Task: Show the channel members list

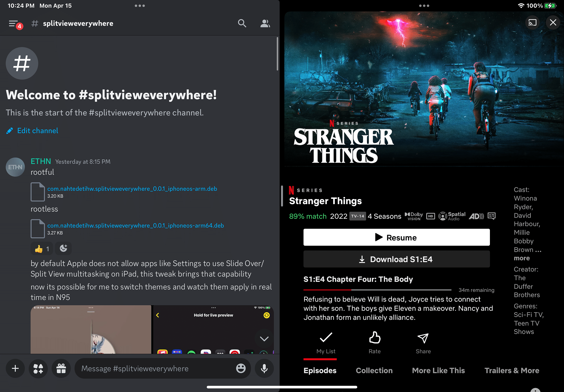Action: point(265,23)
